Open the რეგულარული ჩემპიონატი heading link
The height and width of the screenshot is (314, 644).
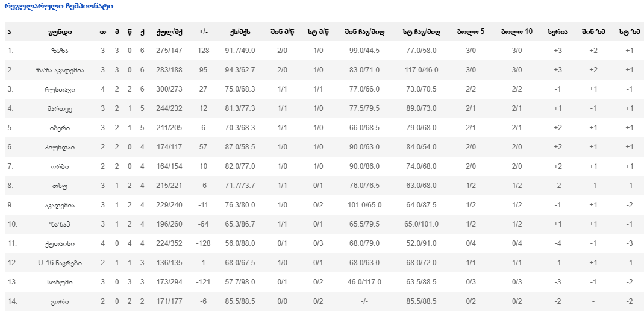point(58,7)
